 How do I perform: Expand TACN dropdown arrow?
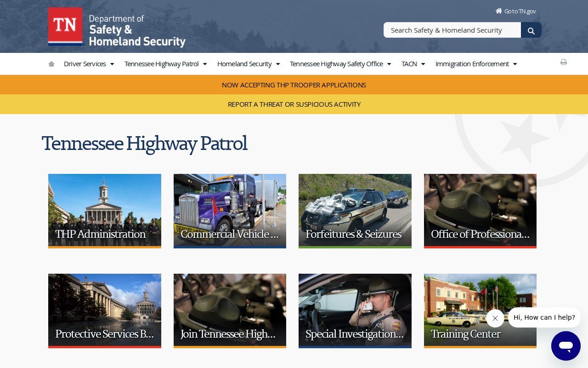pyautogui.click(x=423, y=64)
